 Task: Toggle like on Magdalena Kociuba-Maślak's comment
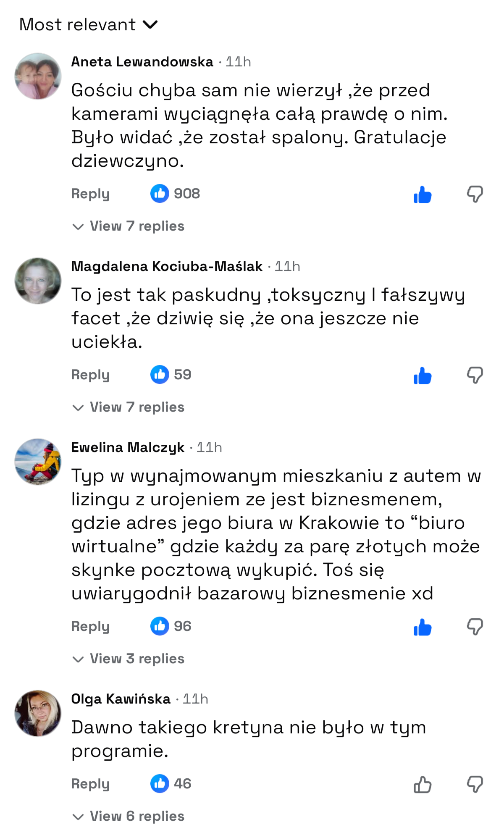pyautogui.click(x=422, y=375)
